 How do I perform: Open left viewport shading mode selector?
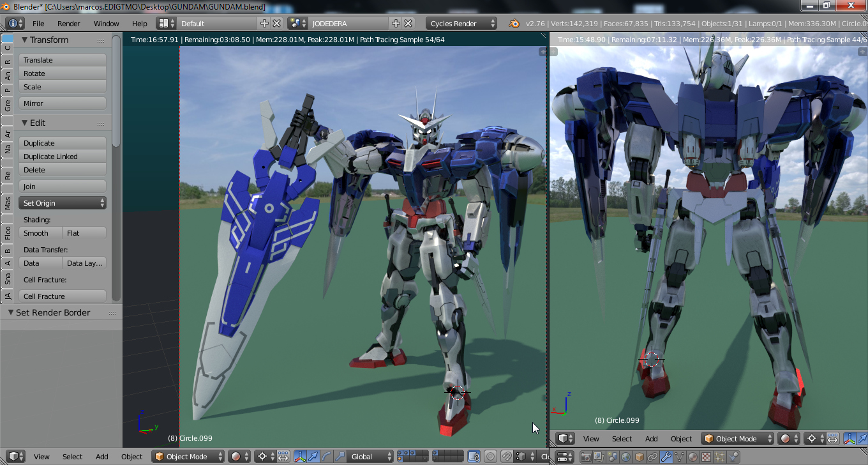pos(239,457)
